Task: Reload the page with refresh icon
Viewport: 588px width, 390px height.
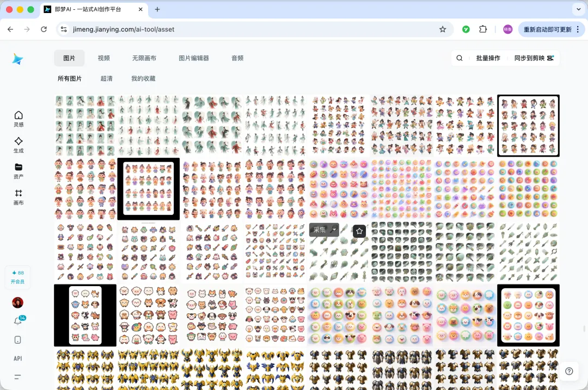Action: (44, 29)
